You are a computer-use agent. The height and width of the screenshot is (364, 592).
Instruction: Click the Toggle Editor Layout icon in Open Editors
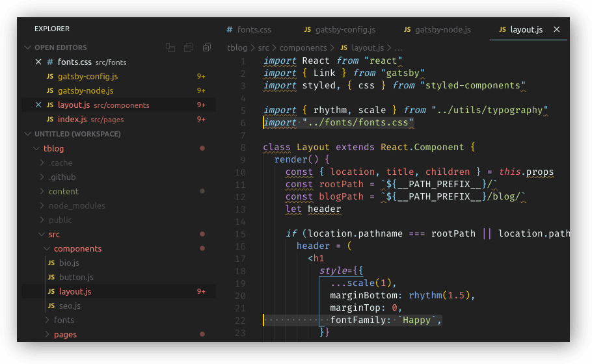click(x=170, y=47)
